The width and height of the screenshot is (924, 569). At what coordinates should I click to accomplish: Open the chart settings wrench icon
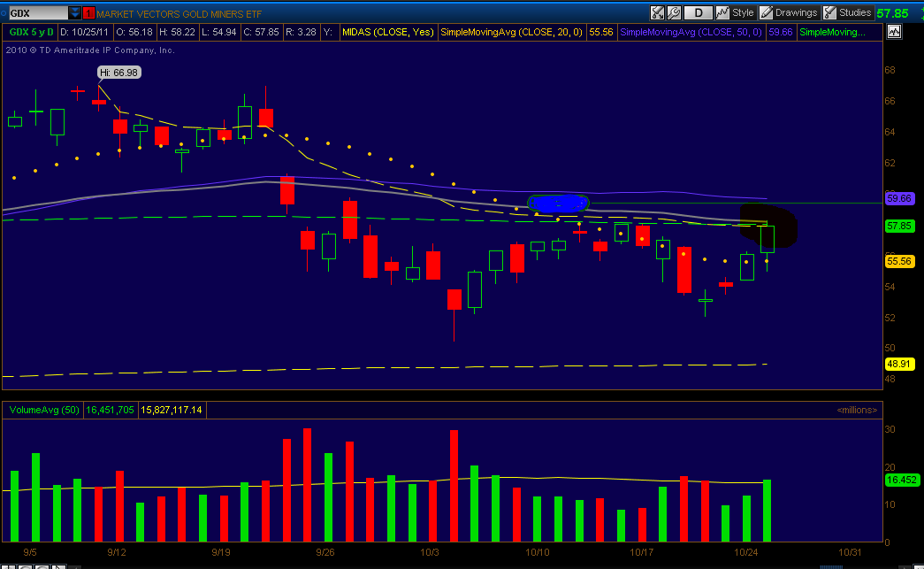point(674,12)
